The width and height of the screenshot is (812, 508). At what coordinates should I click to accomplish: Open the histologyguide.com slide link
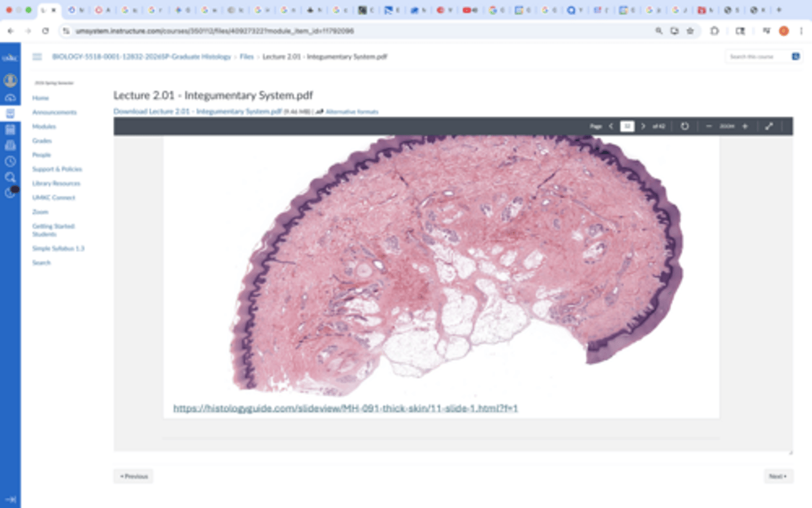click(x=345, y=408)
